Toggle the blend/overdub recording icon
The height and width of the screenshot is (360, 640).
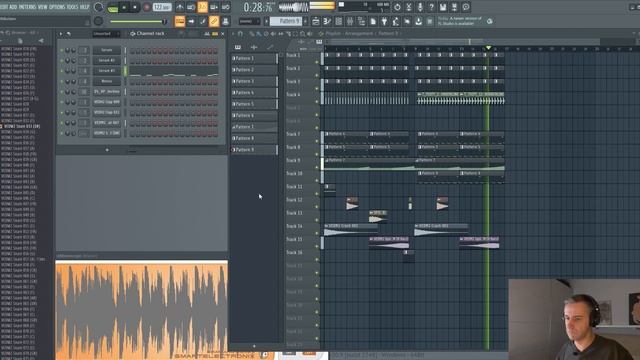click(x=214, y=7)
